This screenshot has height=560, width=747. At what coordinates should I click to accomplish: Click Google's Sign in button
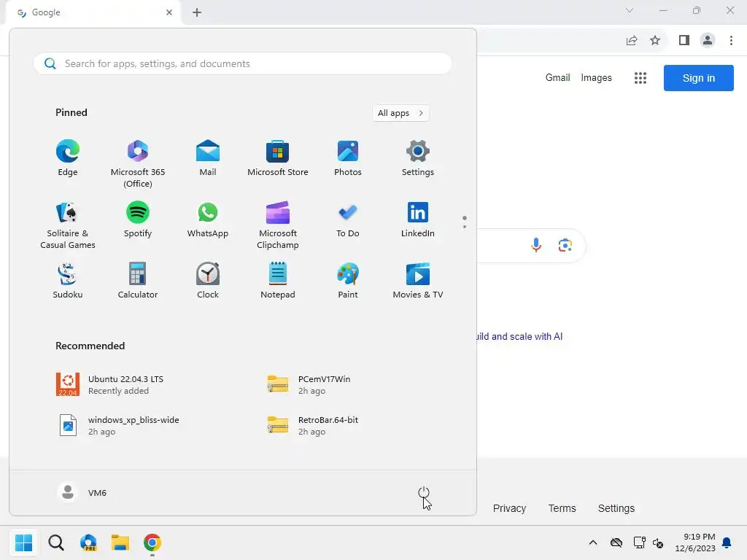click(698, 78)
